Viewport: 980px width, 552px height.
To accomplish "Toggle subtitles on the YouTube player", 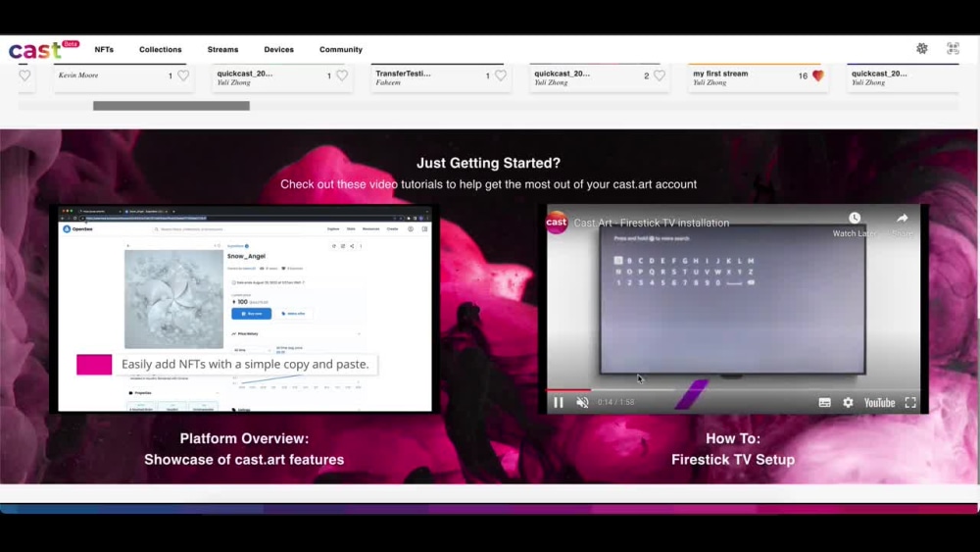I will (x=824, y=403).
